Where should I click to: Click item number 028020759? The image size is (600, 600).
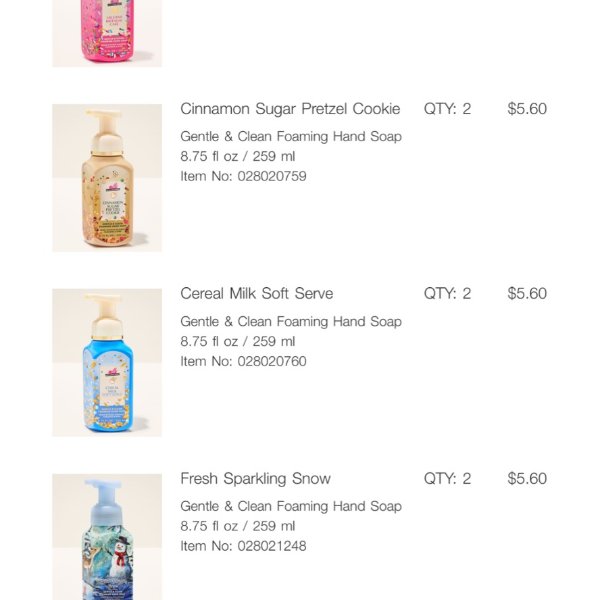[x=243, y=176]
